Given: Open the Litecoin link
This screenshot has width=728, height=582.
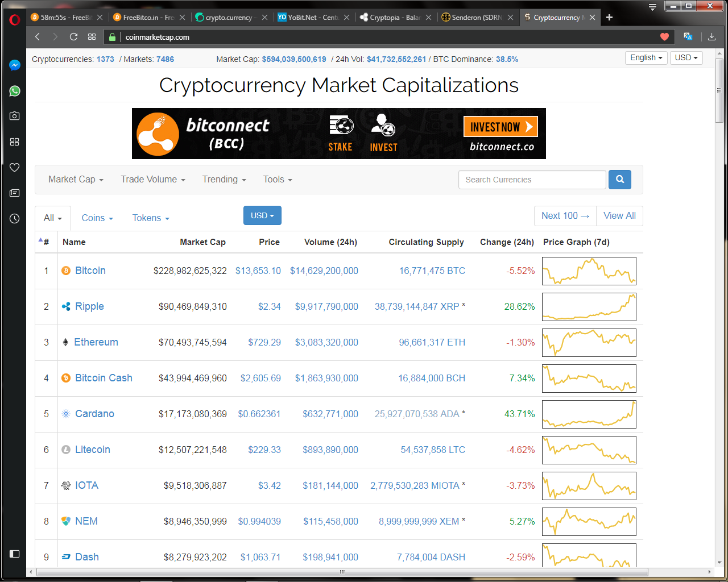Looking at the screenshot, I should [x=93, y=450].
